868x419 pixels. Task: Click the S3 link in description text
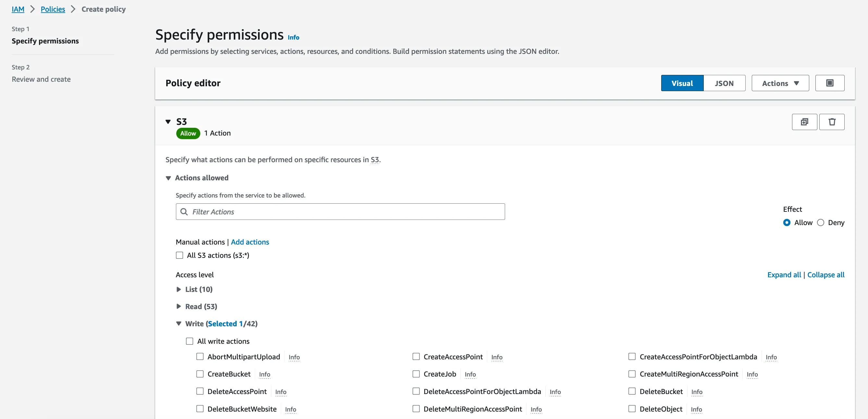375,160
